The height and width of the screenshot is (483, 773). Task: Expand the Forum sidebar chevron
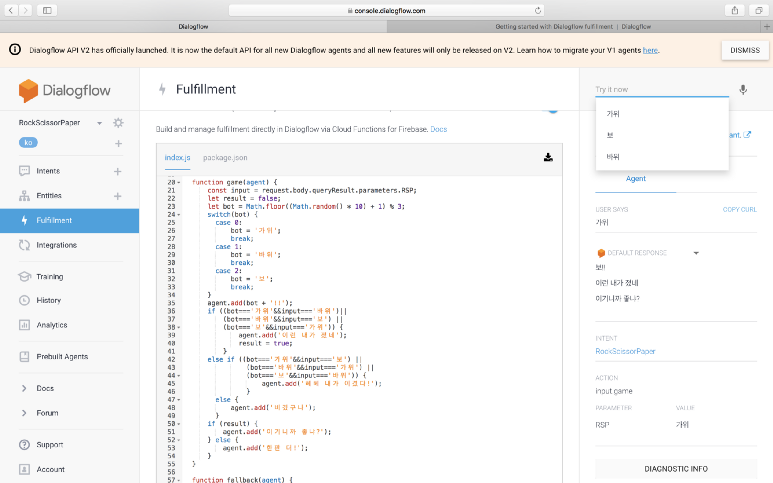click(24, 412)
